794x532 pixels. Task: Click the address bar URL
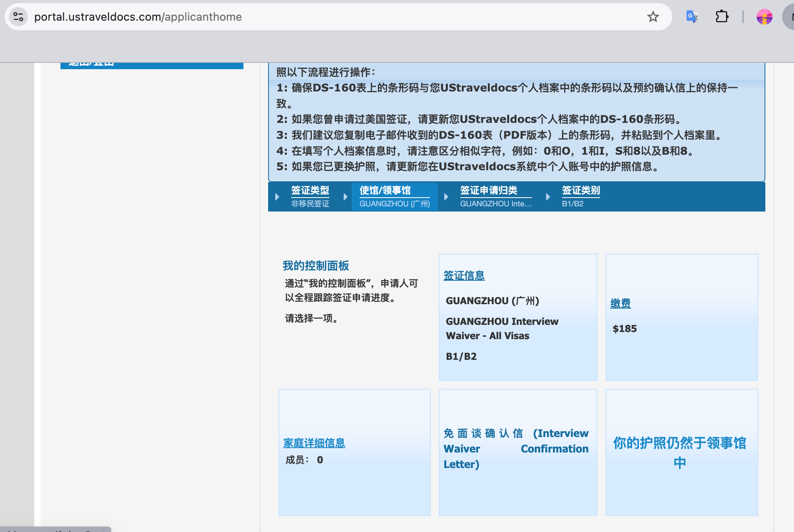138,17
